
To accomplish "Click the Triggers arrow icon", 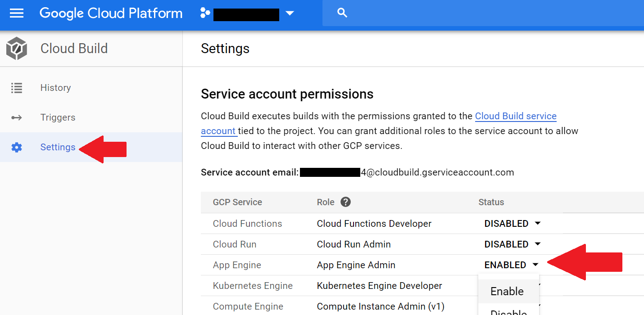I will 17,117.
